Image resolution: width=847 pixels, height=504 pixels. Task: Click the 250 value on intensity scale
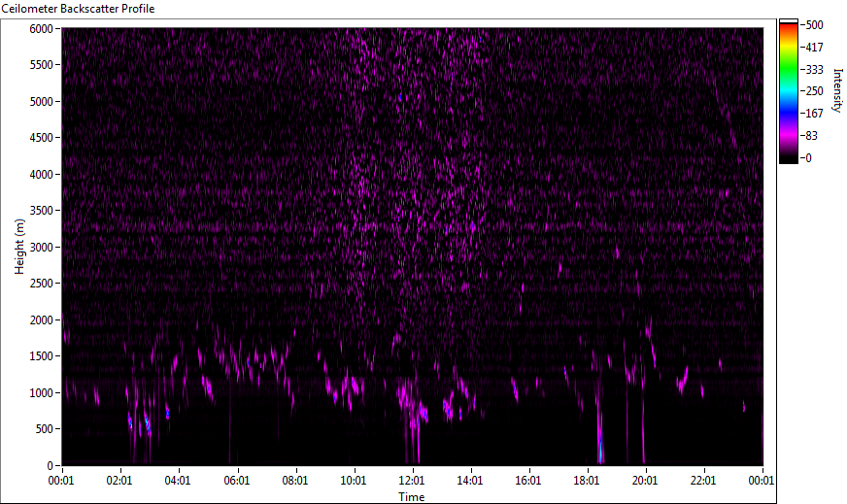(814, 90)
